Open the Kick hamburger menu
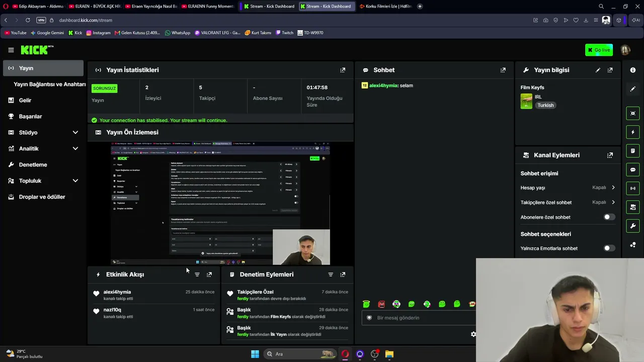The image size is (644, 362). 11,50
